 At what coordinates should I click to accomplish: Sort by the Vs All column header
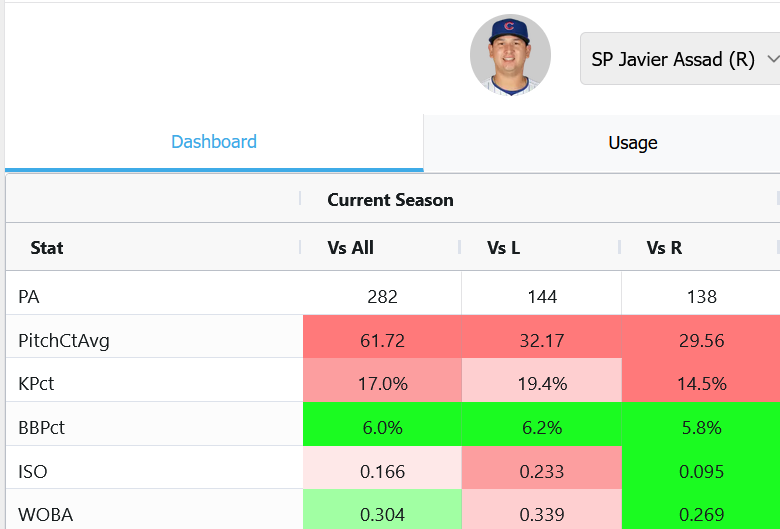[350, 247]
